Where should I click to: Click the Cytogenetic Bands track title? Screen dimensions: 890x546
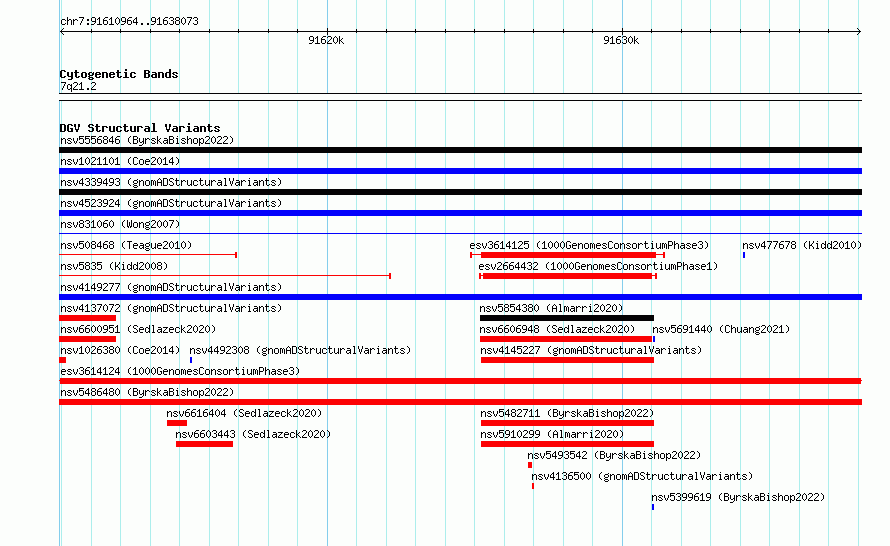point(119,74)
